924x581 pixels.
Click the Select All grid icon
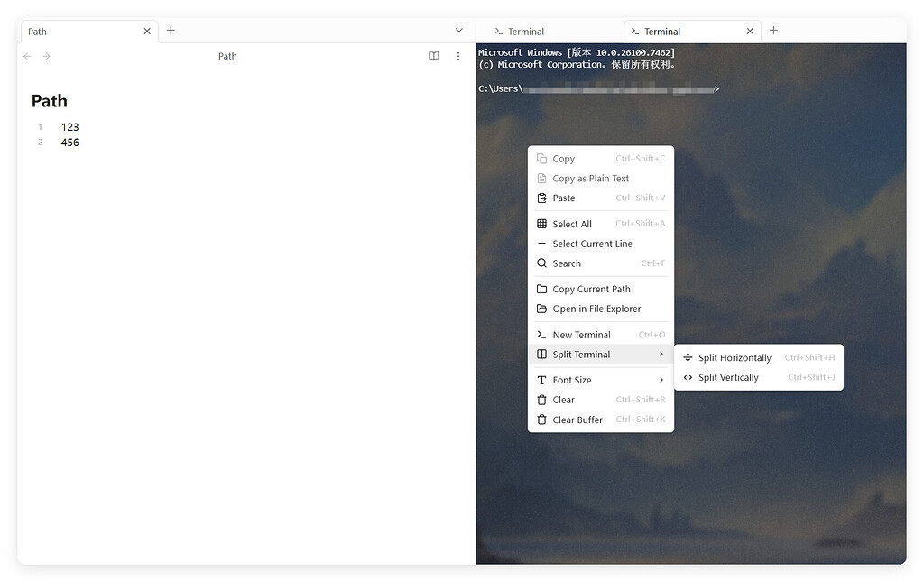(542, 223)
